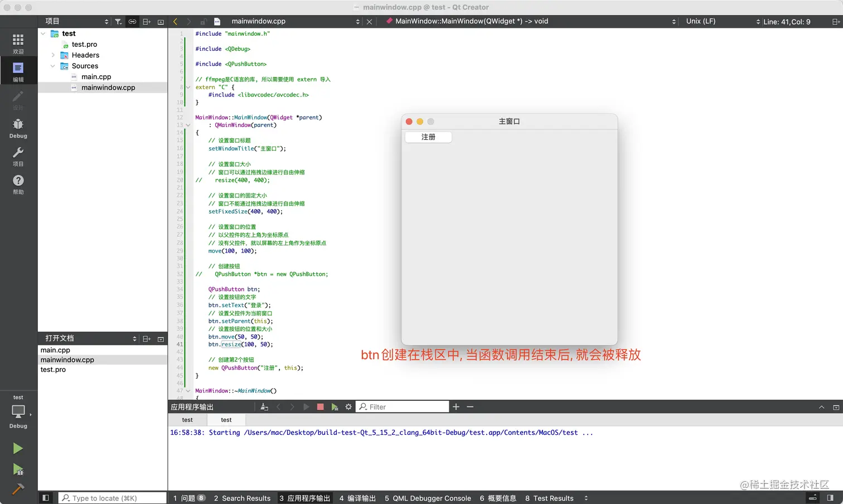This screenshot has height=504, width=843.
Task: Open output panes list arrows in status bar
Action: (586, 498)
